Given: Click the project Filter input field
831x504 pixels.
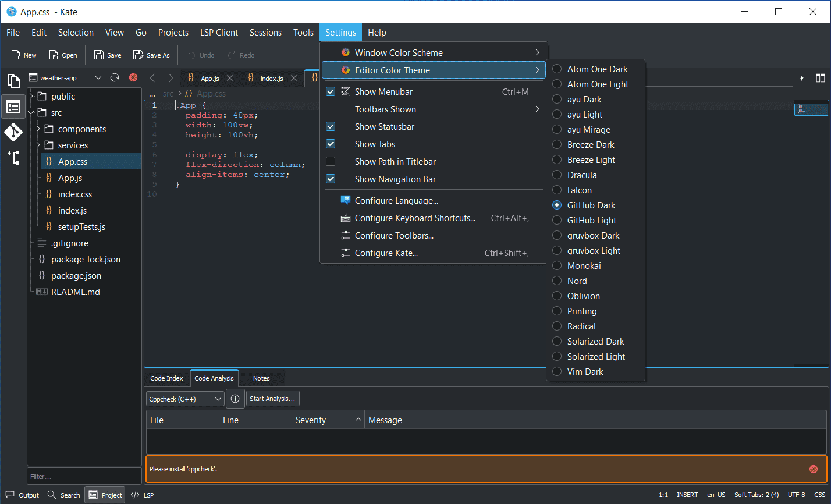Looking at the screenshot, I should [x=84, y=477].
